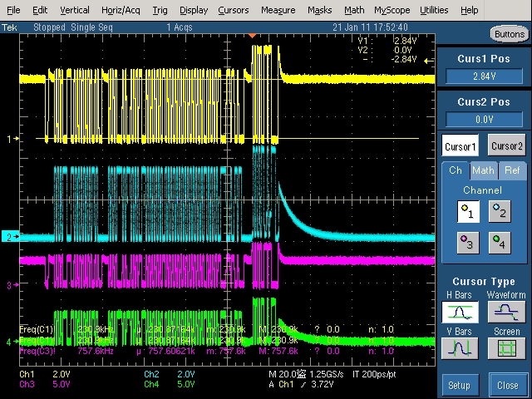Click the orange trigger position marker
Image resolution: width=532 pixels, height=399 pixels.
(252, 35)
